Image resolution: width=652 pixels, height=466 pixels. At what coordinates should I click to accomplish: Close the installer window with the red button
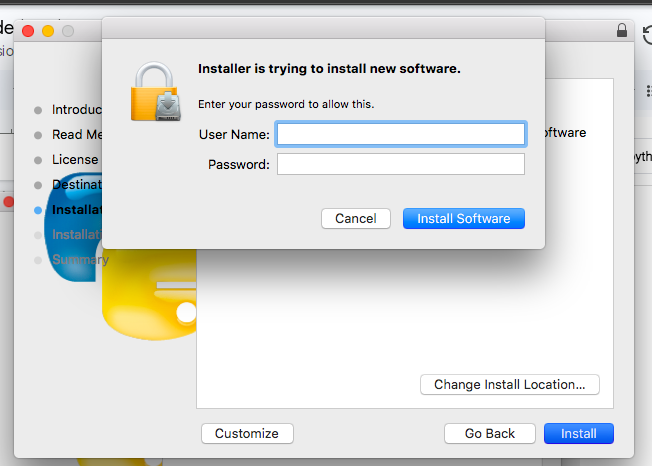click(x=28, y=32)
